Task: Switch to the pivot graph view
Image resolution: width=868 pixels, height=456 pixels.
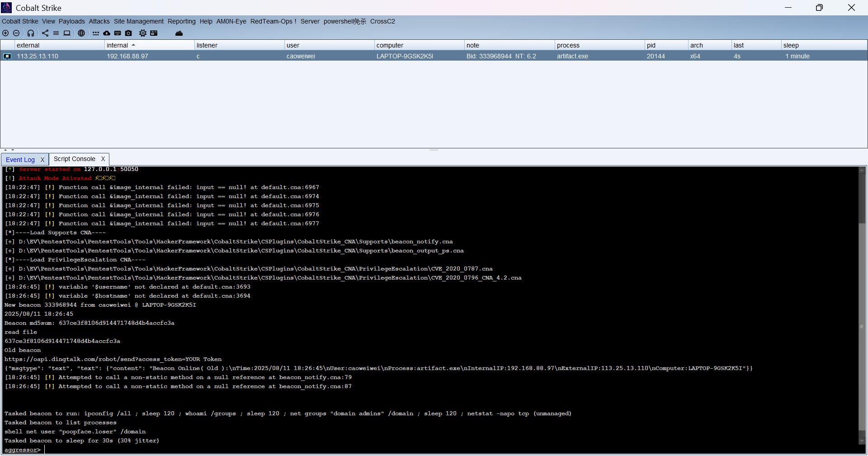Action: point(45,33)
